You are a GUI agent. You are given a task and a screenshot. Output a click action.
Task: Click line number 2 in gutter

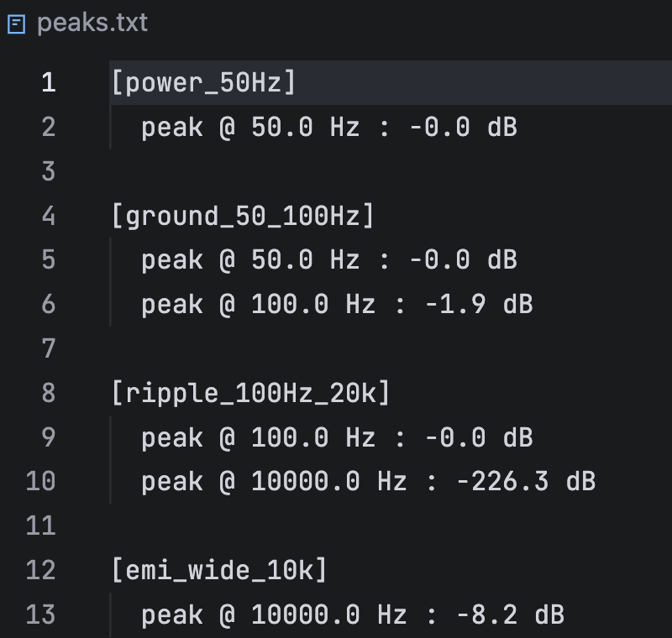[x=49, y=127]
